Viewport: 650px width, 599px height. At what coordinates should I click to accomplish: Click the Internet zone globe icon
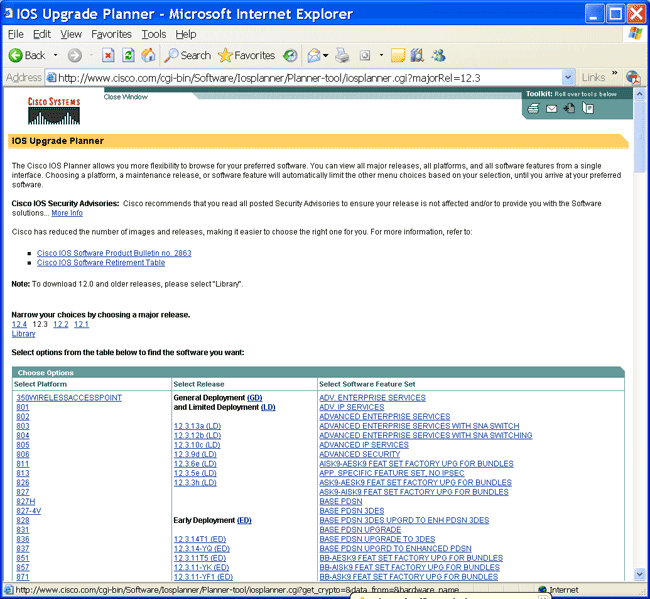click(x=542, y=589)
